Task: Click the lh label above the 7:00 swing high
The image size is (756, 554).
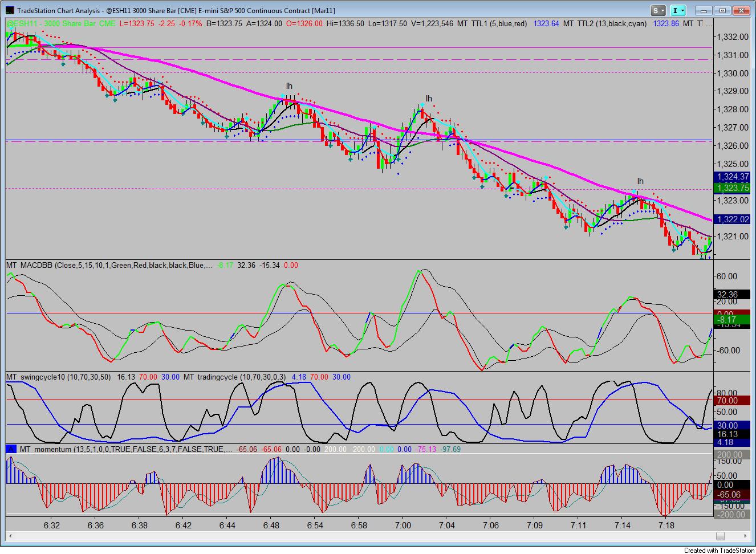Action: click(429, 99)
